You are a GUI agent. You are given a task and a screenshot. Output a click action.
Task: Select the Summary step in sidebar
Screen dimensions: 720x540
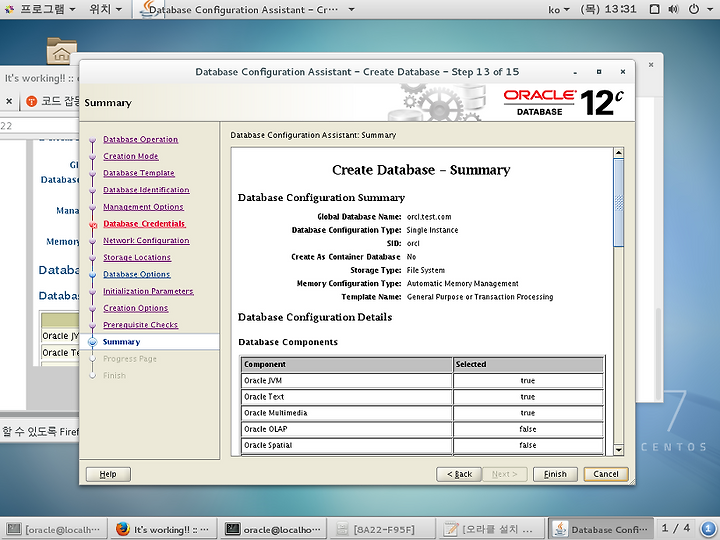[x=122, y=342]
